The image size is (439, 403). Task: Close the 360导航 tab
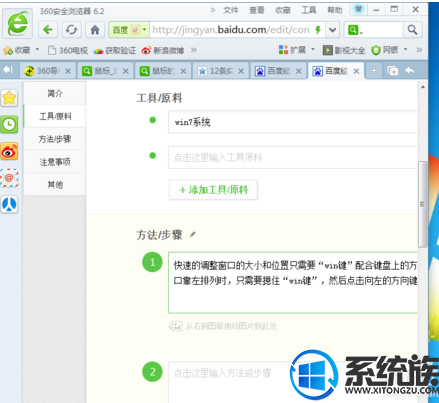pyautogui.click(x=68, y=71)
